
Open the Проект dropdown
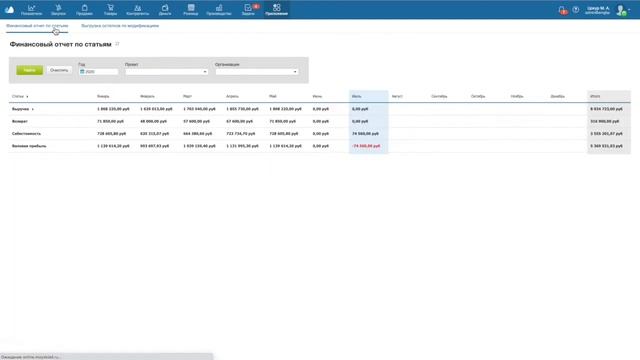(x=167, y=71)
